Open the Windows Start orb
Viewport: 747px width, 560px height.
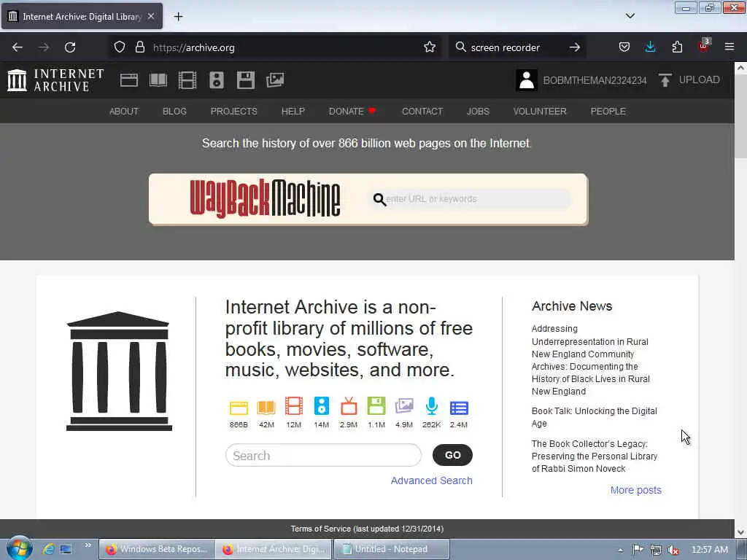coord(19,548)
